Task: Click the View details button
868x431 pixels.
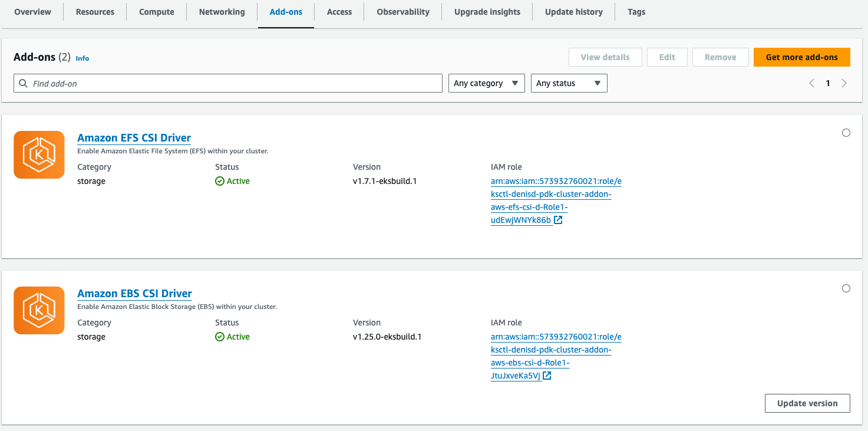Action: pos(605,57)
